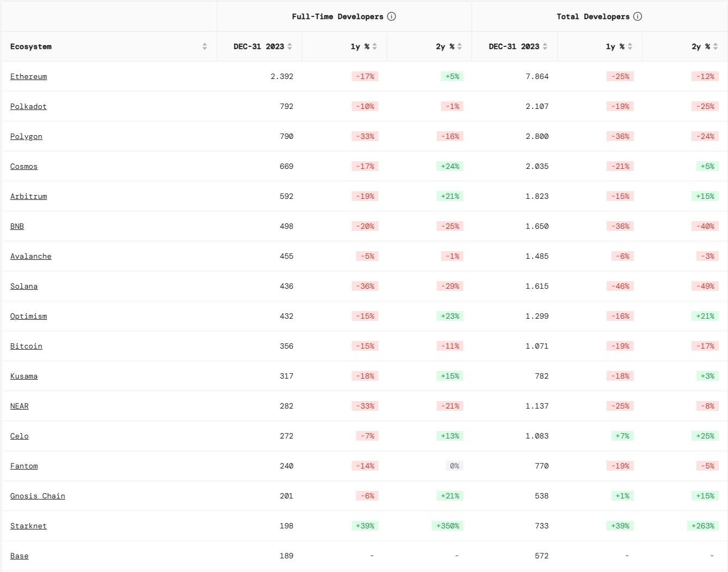Image resolution: width=728 pixels, height=572 pixels.
Task: Open the Polkadot ecosystem link
Action: click(x=28, y=106)
